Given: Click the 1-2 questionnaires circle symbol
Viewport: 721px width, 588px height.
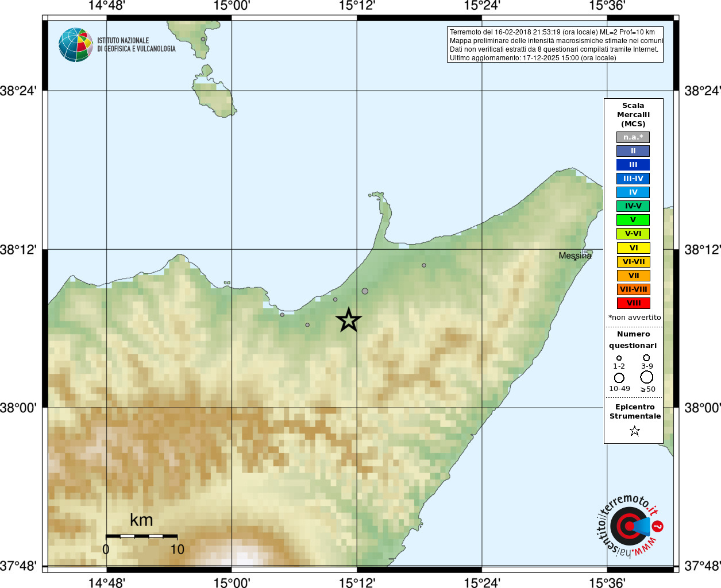Looking at the screenshot, I should [x=619, y=358].
